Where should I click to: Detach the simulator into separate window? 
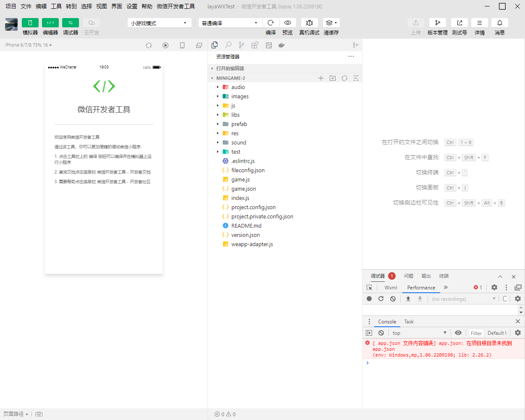pos(199,45)
